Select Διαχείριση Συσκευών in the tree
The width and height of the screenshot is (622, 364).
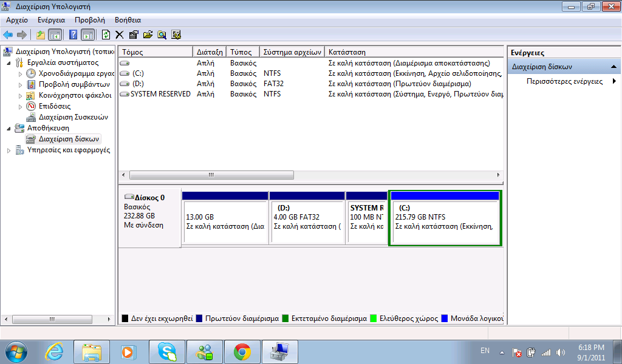(73, 117)
